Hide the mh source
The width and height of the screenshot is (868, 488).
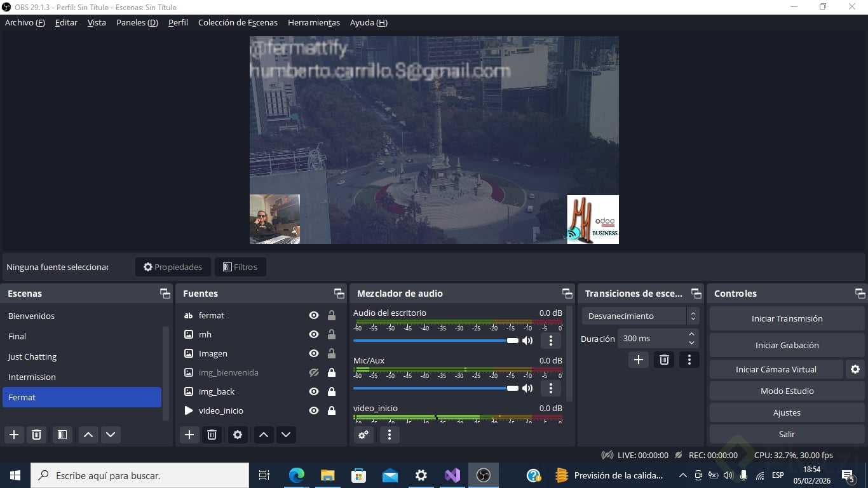(314, 334)
